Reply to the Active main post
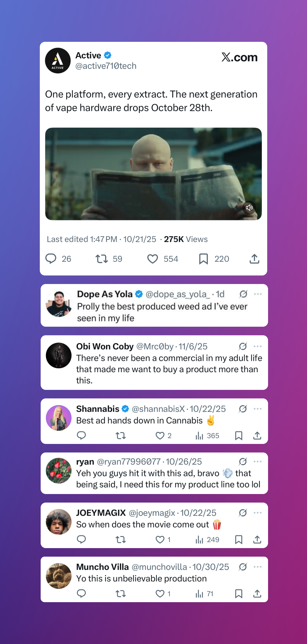The image size is (307, 644). (51, 259)
